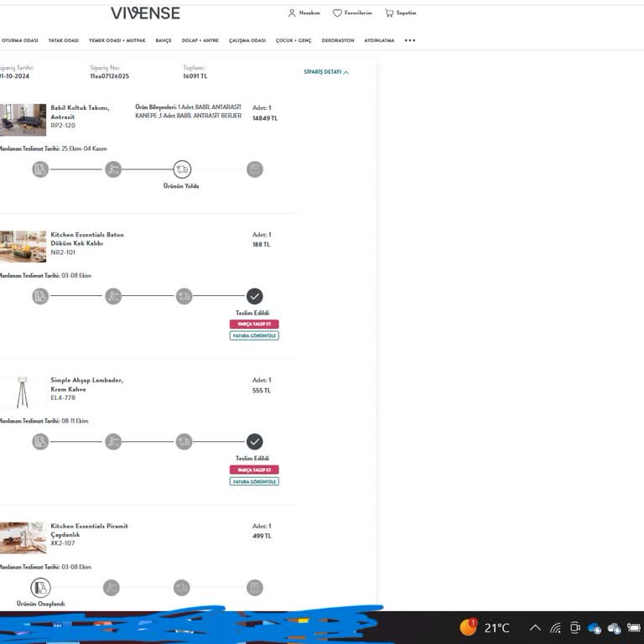This screenshot has height=644, width=644.
Task: Click product name Babil Koltuk Takımı, Antrasit
Action: 80,112
